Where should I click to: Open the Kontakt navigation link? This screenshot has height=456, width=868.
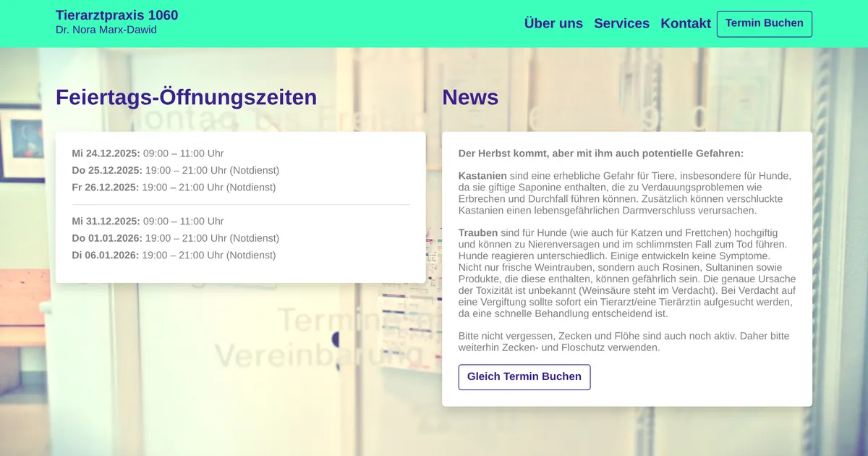pos(685,23)
